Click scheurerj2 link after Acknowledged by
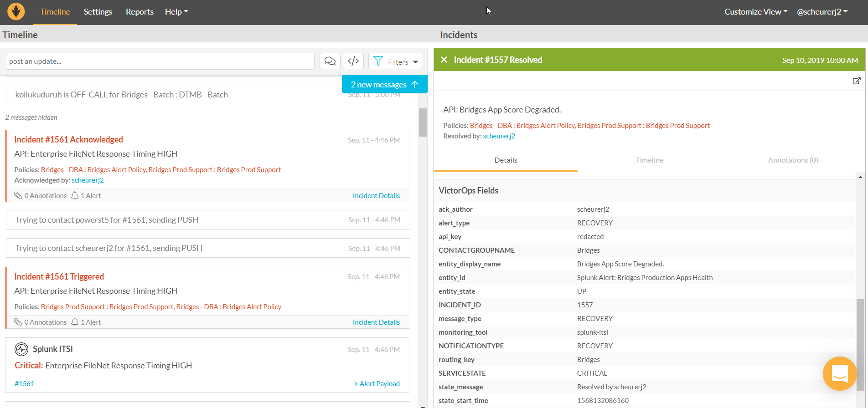The image size is (868, 408). click(88, 180)
